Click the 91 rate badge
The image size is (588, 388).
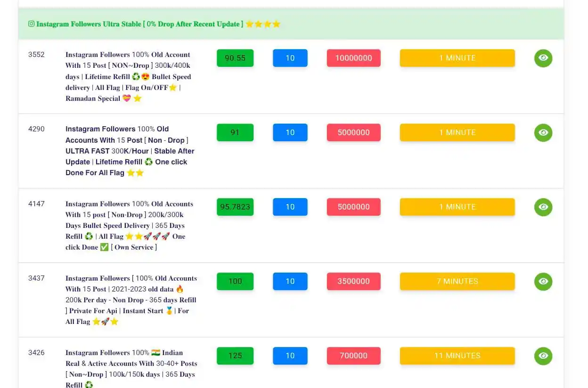[235, 132]
